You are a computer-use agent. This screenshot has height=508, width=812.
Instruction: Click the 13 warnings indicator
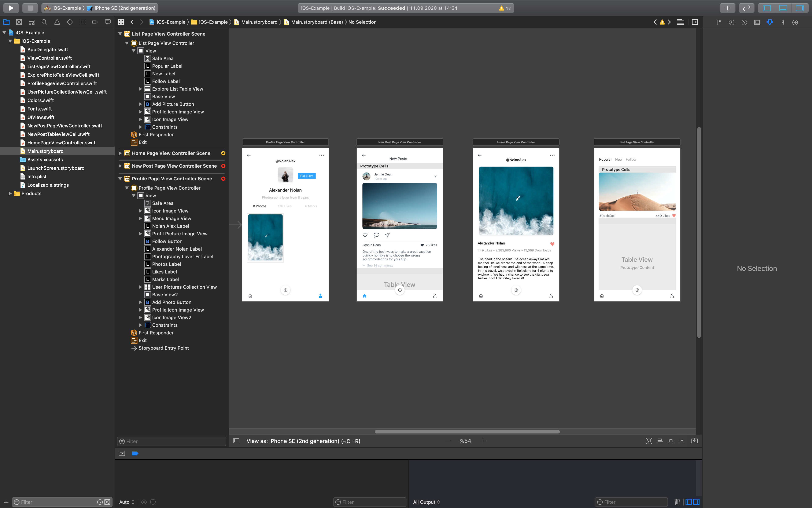pyautogui.click(x=505, y=8)
